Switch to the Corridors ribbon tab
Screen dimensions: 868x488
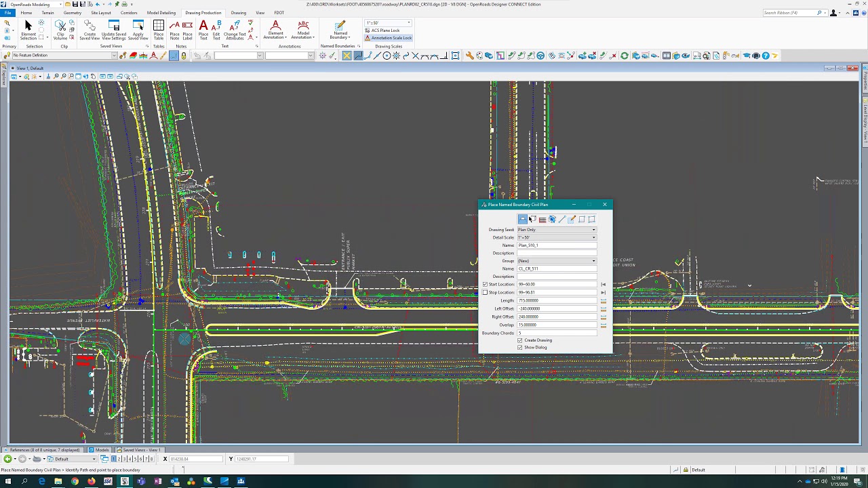[129, 13]
